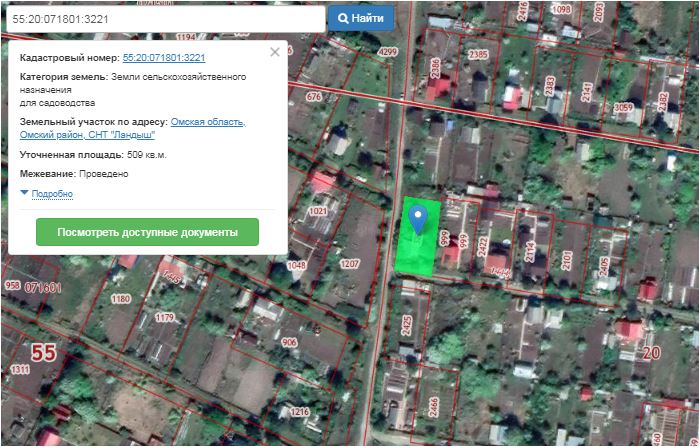
Task: Select parcel labeled 1021 on the map
Action: tap(319, 212)
